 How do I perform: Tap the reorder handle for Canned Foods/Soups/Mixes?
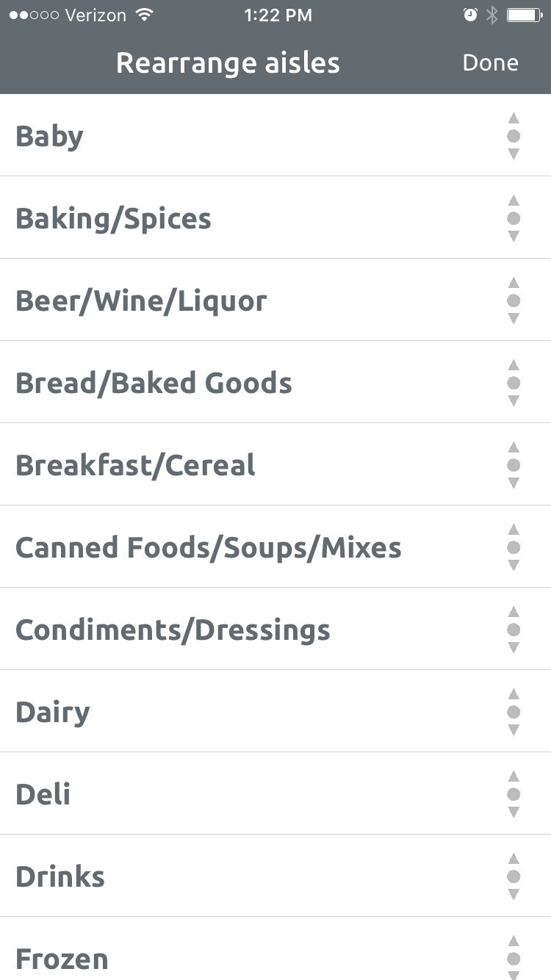tap(514, 547)
